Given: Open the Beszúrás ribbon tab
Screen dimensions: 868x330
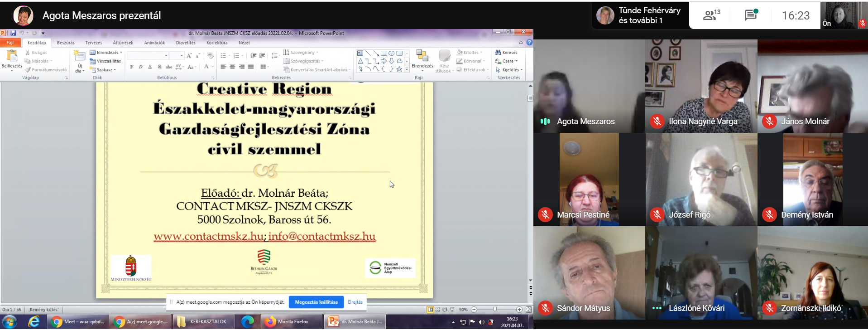Looking at the screenshot, I should (x=66, y=43).
